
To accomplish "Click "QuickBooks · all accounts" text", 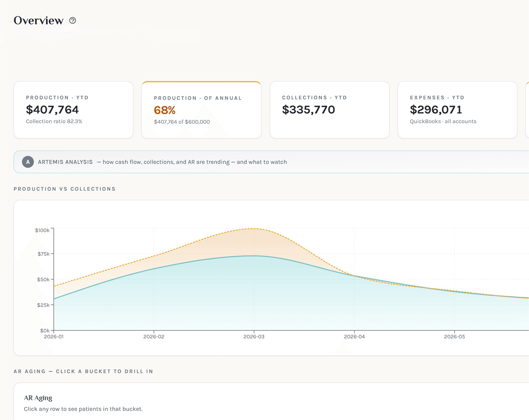I will [443, 121].
